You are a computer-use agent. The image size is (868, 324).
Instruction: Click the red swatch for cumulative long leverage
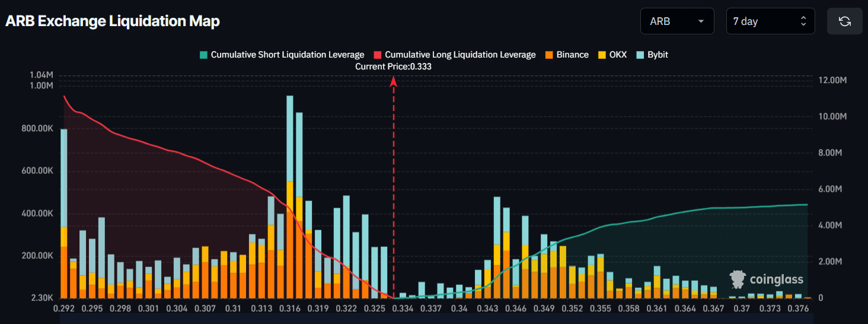coord(378,55)
